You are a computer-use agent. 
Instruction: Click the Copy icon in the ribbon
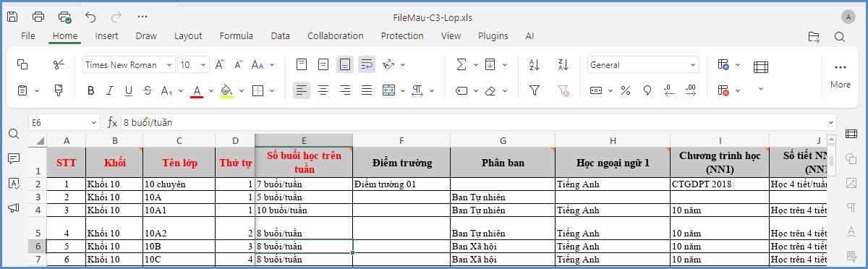pyautogui.click(x=22, y=65)
